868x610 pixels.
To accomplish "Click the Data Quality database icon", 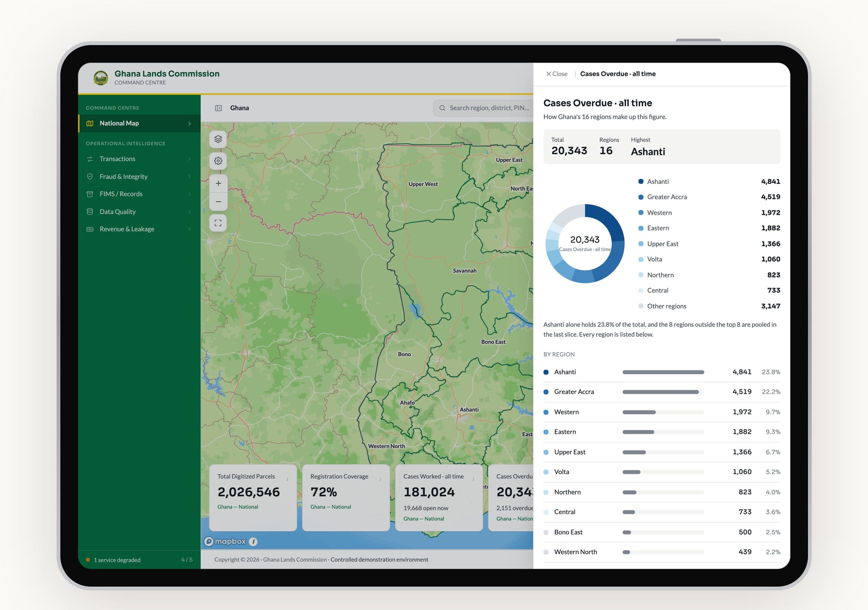I will pyautogui.click(x=90, y=212).
